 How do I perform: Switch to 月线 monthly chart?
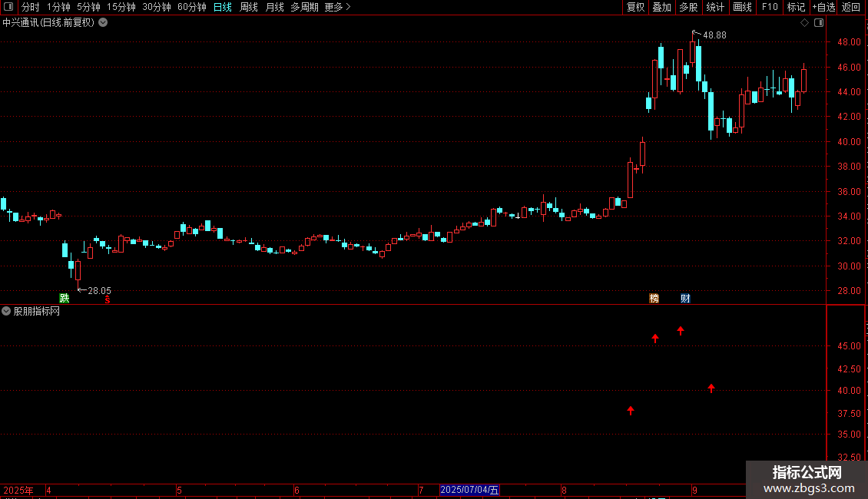click(x=274, y=7)
